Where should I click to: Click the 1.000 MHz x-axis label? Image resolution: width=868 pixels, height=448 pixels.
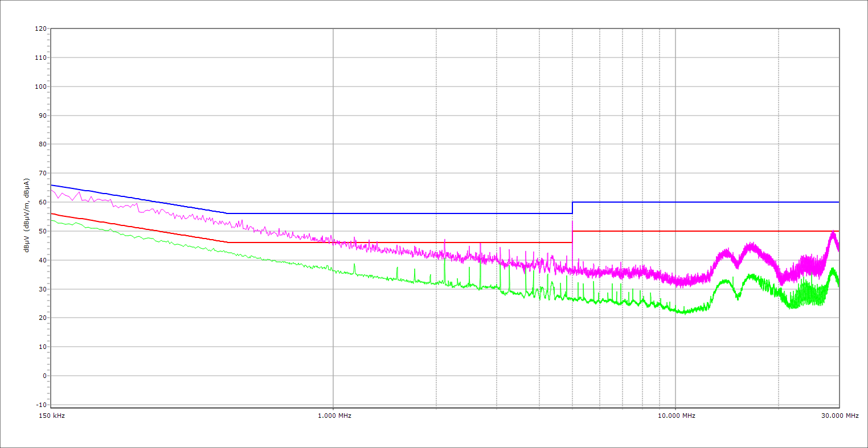(334, 416)
